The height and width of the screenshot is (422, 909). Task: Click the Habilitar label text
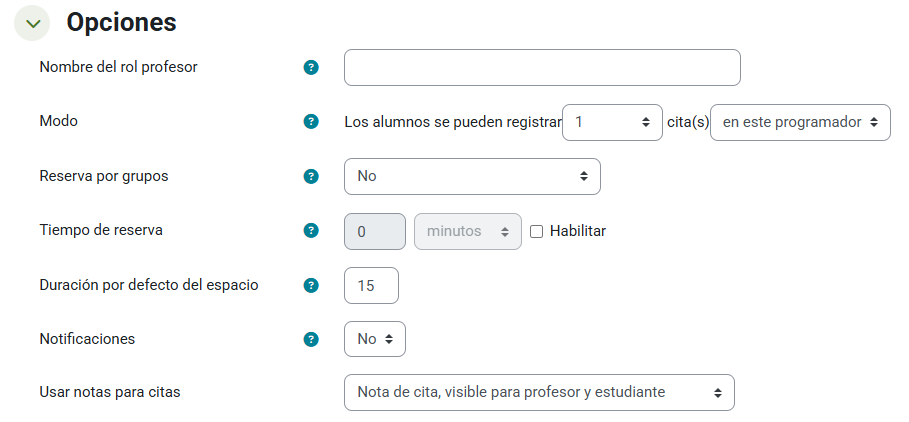(578, 231)
